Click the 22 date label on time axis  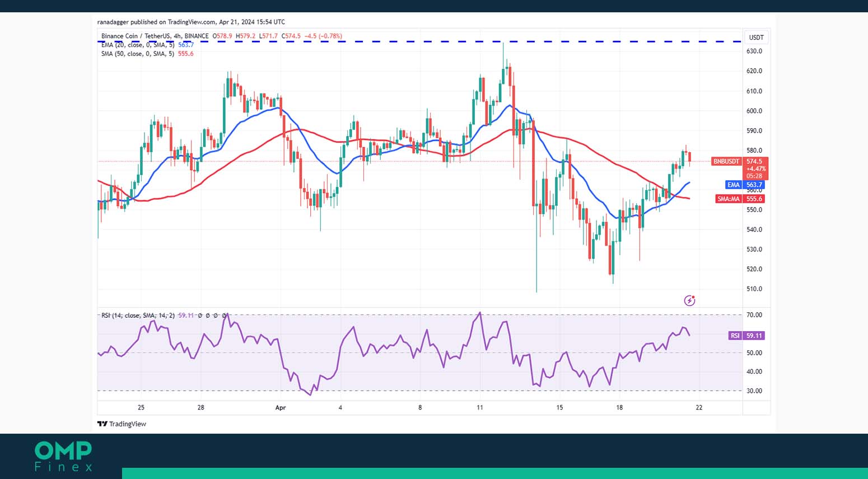point(699,408)
